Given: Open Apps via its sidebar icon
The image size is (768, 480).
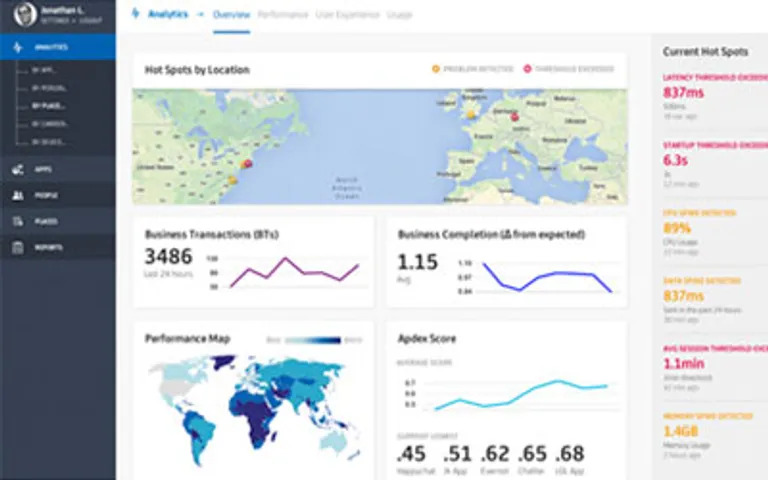Looking at the screenshot, I should click(18, 169).
